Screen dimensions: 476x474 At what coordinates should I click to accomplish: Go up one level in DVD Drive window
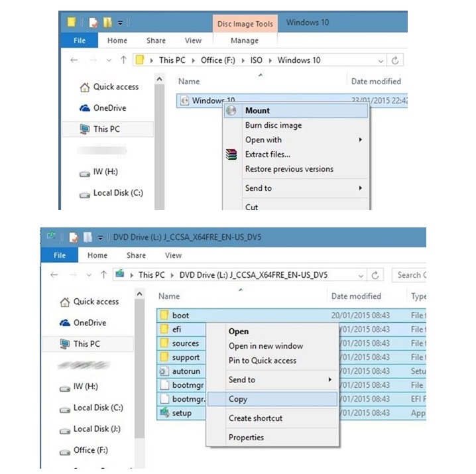[103, 275]
